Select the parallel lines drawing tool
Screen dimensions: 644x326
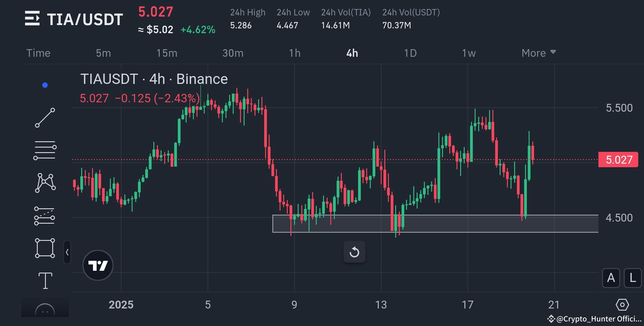click(45, 150)
